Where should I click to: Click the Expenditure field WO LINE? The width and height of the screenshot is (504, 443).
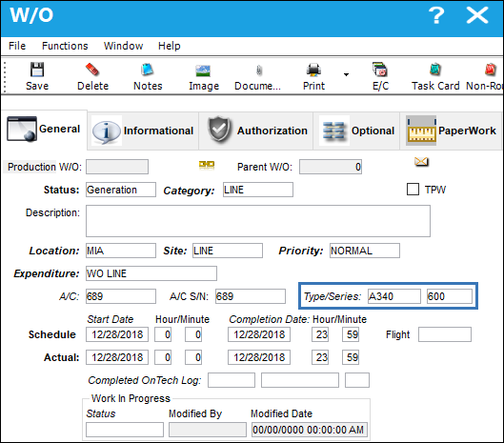pyautogui.click(x=151, y=273)
